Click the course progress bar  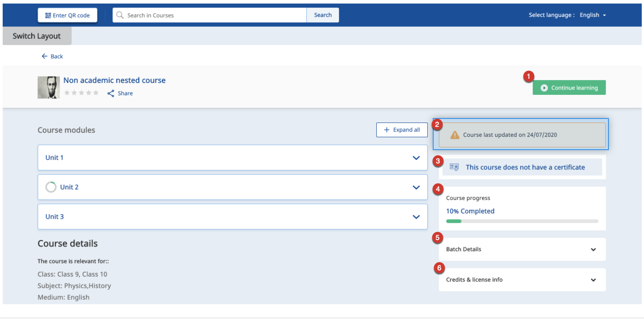pos(522,221)
